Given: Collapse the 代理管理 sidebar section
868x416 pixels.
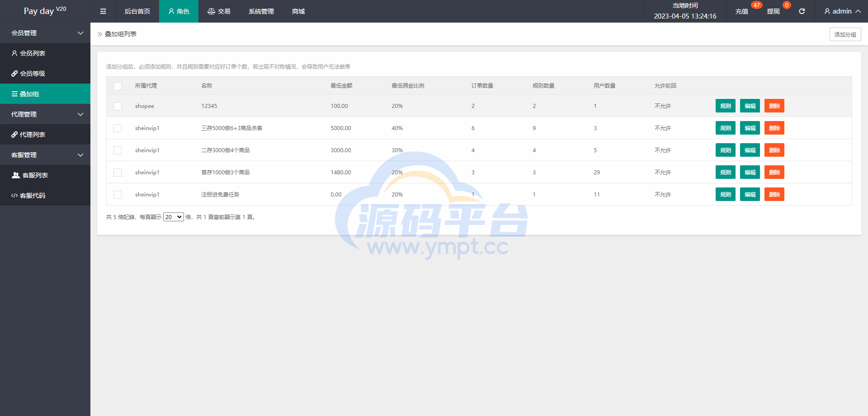Looking at the screenshot, I should [45, 114].
